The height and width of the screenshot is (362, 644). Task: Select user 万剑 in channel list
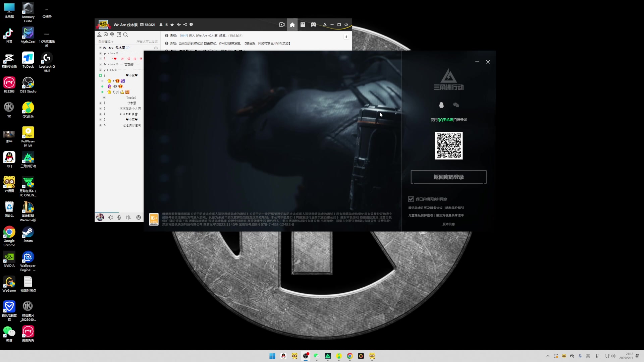116,92
